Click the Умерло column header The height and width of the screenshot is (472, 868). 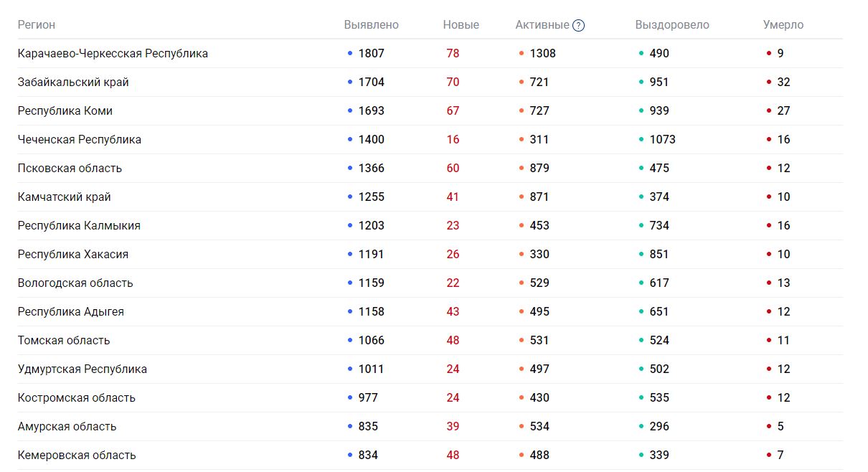pyautogui.click(x=783, y=25)
